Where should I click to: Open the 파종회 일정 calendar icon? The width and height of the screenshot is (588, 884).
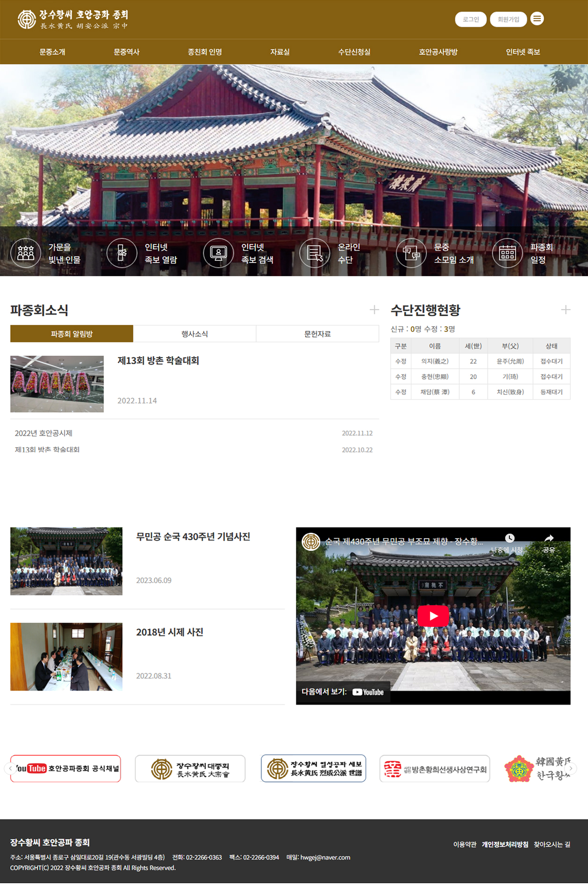(507, 253)
